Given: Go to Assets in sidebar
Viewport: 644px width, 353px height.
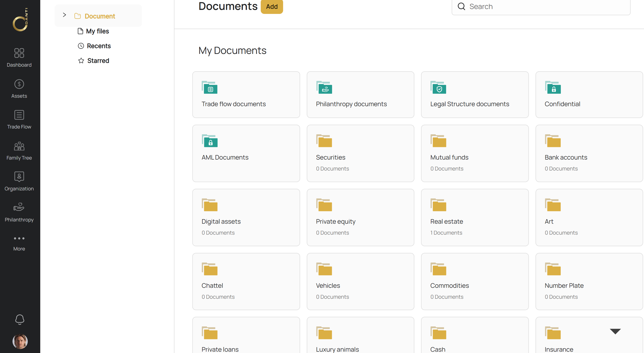Looking at the screenshot, I should [19, 88].
